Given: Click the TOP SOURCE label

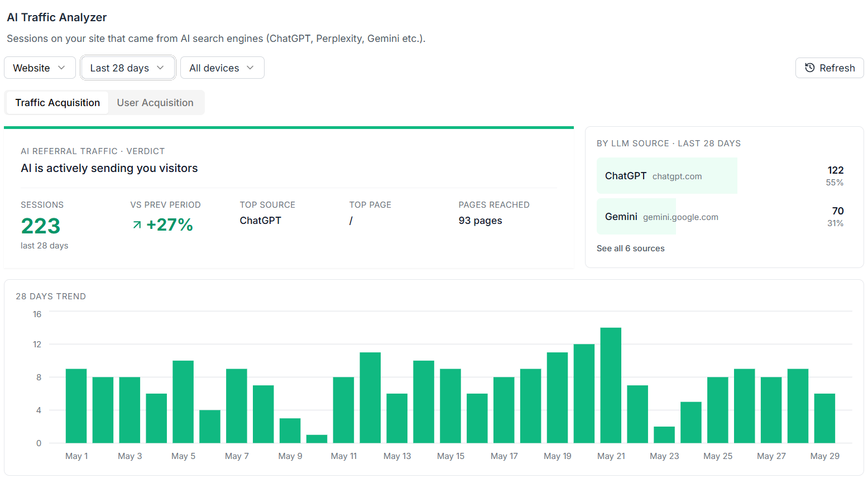Looking at the screenshot, I should [267, 205].
